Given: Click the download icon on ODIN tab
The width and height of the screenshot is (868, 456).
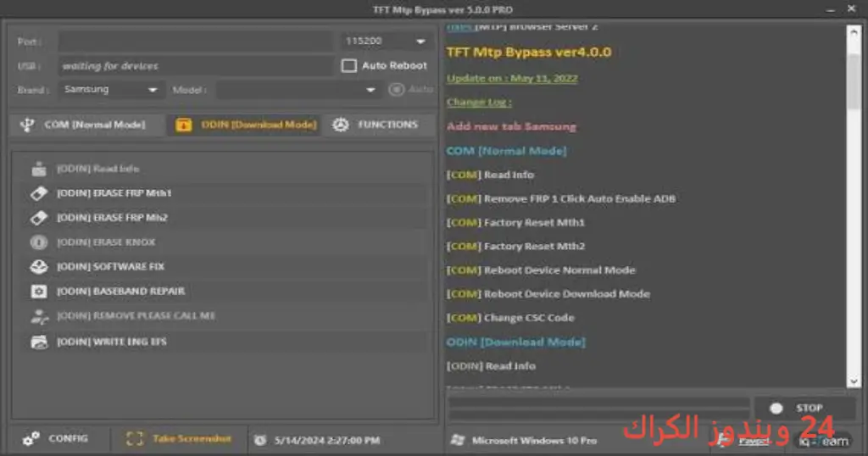Looking at the screenshot, I should point(184,125).
